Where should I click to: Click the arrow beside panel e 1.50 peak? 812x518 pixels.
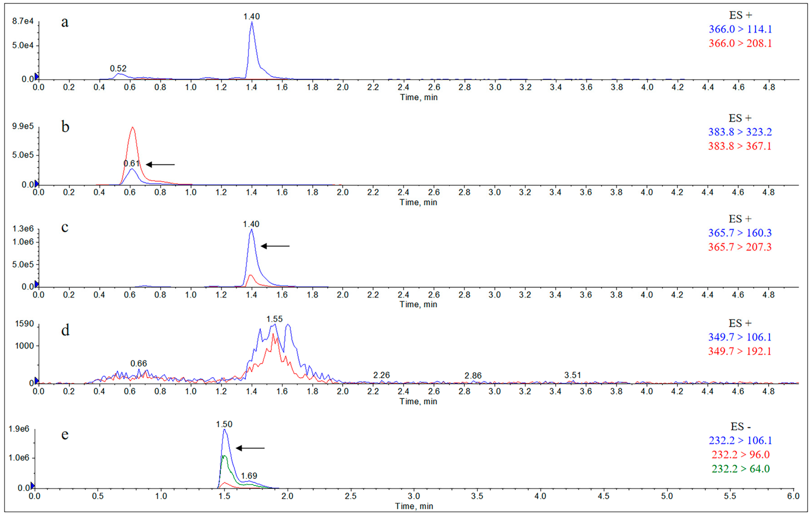(x=250, y=448)
